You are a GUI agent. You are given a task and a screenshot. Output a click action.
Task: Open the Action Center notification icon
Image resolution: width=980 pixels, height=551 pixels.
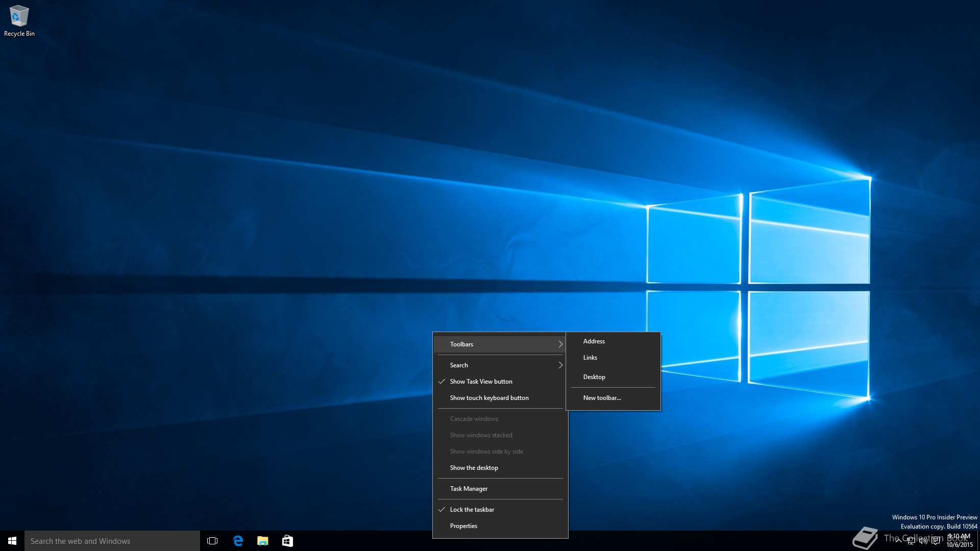tap(936, 541)
